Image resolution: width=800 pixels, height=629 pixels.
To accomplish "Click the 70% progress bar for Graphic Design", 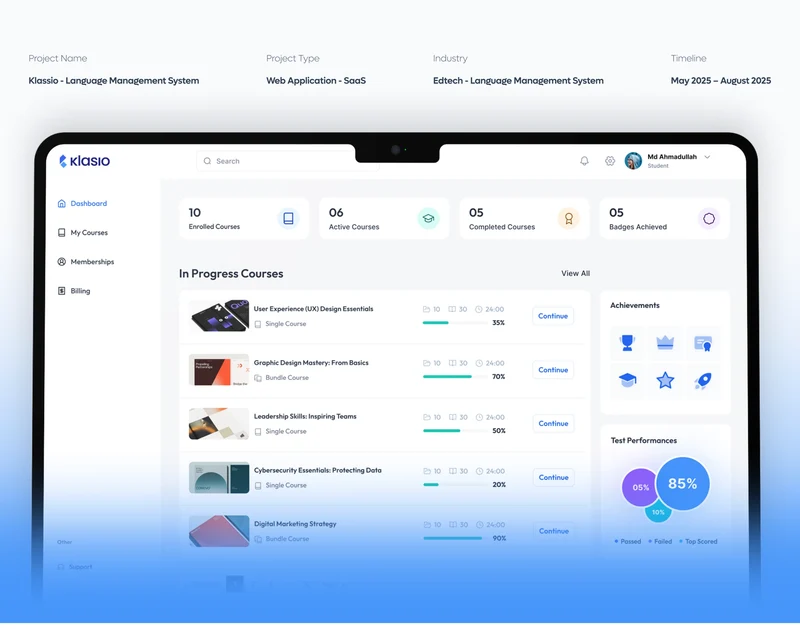I will (455, 377).
